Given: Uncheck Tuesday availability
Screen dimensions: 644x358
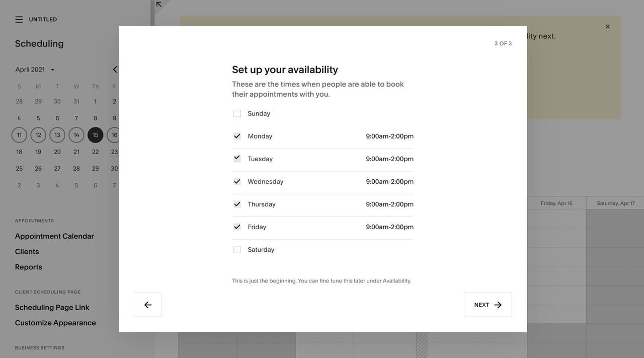Looking at the screenshot, I should 237,158.
